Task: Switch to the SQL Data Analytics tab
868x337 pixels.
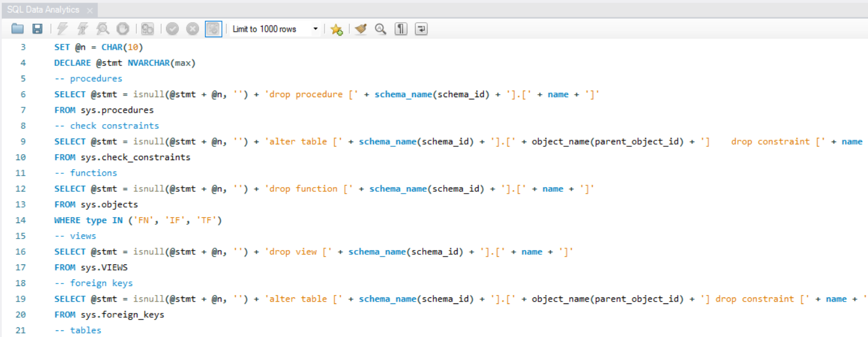Action: (43, 10)
